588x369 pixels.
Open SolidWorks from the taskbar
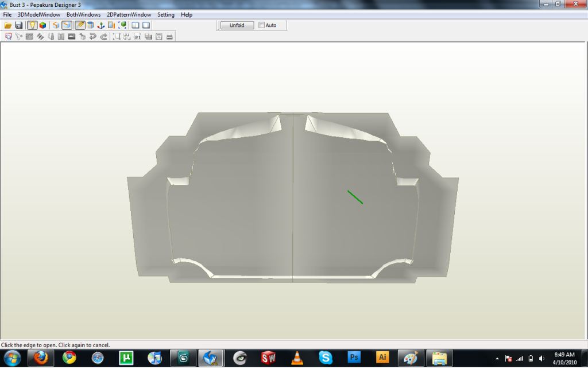tap(269, 359)
